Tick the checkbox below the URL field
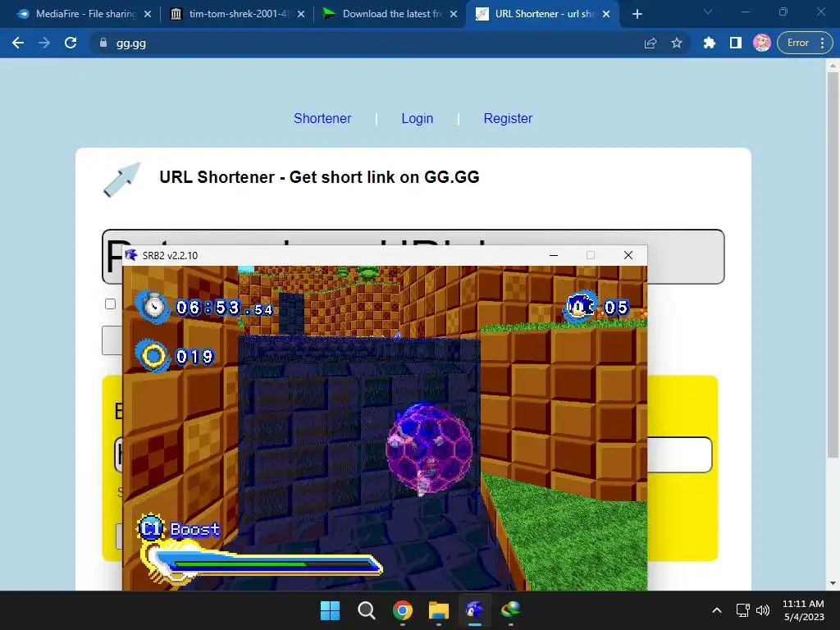Image resolution: width=840 pixels, height=630 pixels. (111, 304)
